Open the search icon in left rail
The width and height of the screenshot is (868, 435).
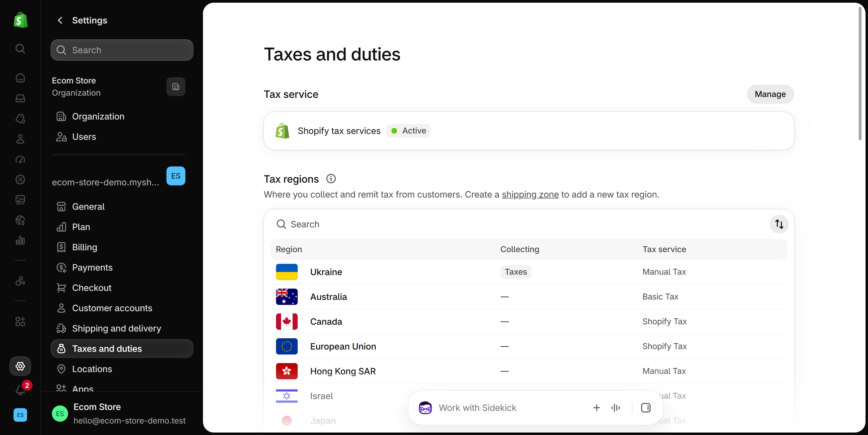point(20,49)
